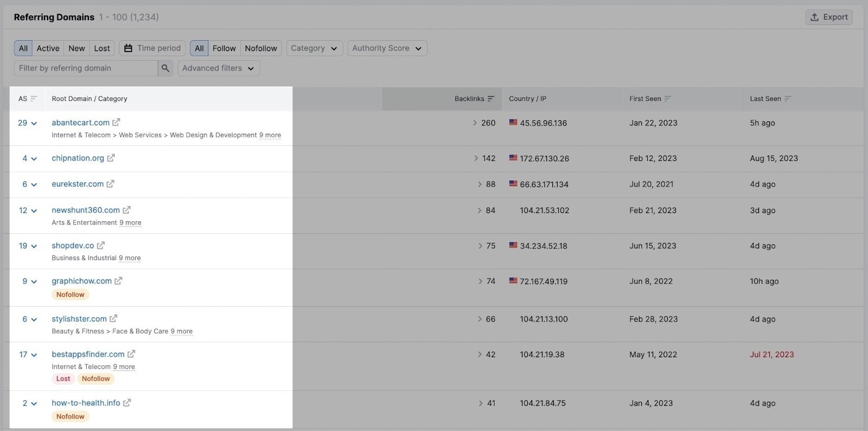Expand AS 2 chevron for how-to-health.info
Image resolution: width=868 pixels, height=431 pixels.
tap(34, 404)
